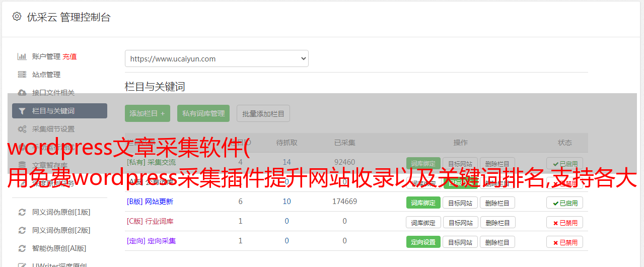Image resolution: width=644 pixels, height=267 pixels.
Task: Toggle 已禁用 status for 定向采集
Action: pyautogui.click(x=565, y=242)
